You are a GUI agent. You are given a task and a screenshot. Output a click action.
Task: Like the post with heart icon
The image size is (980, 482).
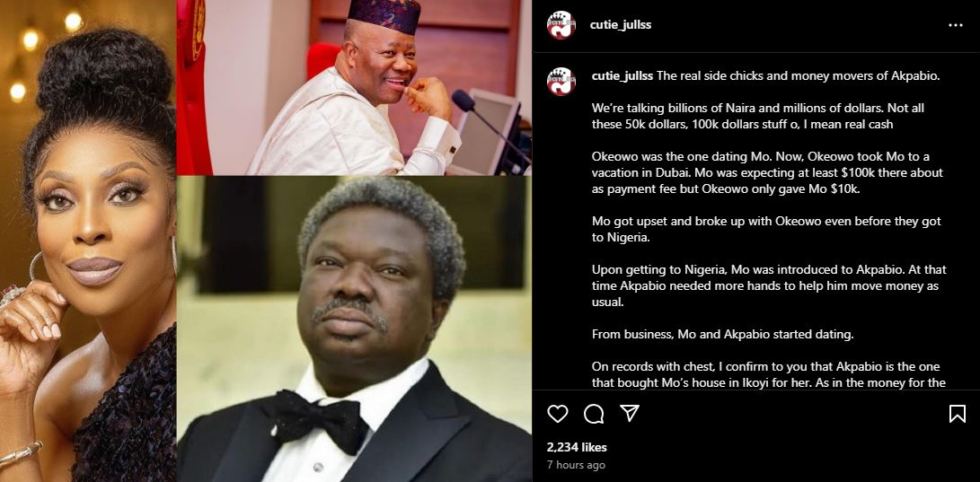click(x=558, y=413)
